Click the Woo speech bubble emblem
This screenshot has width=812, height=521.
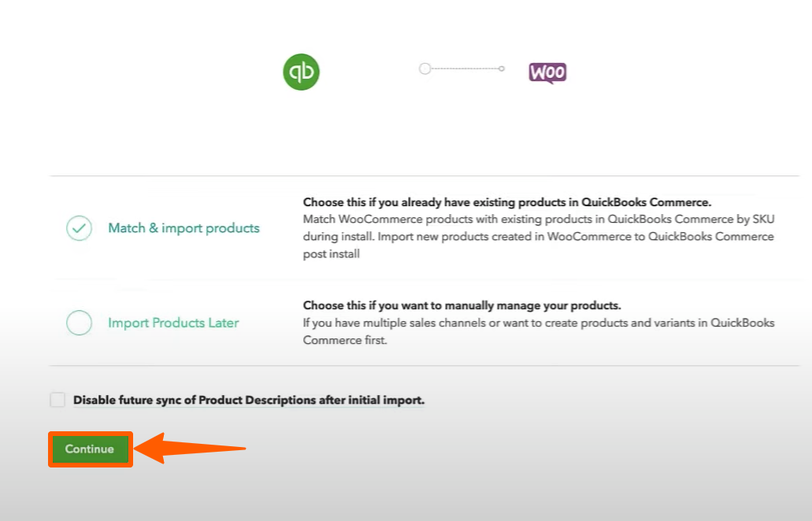[547, 72]
